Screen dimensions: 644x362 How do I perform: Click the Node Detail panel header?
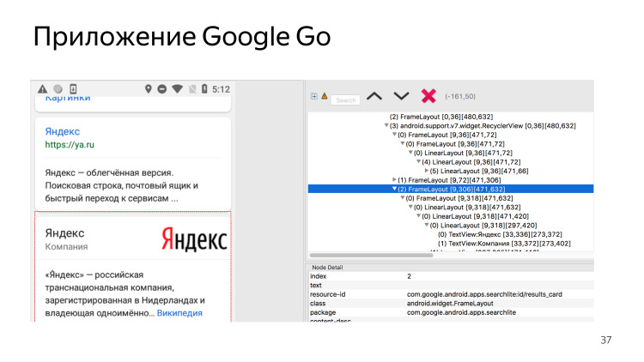pos(451,267)
